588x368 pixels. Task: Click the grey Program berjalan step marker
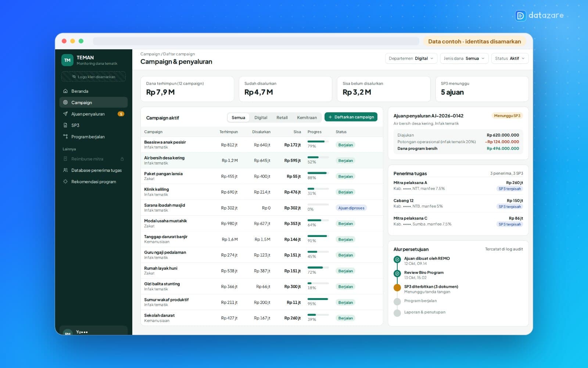[397, 302]
